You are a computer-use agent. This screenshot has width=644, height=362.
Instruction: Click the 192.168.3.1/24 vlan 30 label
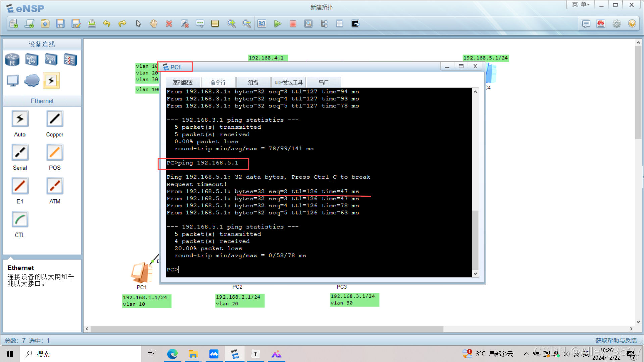[354, 299]
